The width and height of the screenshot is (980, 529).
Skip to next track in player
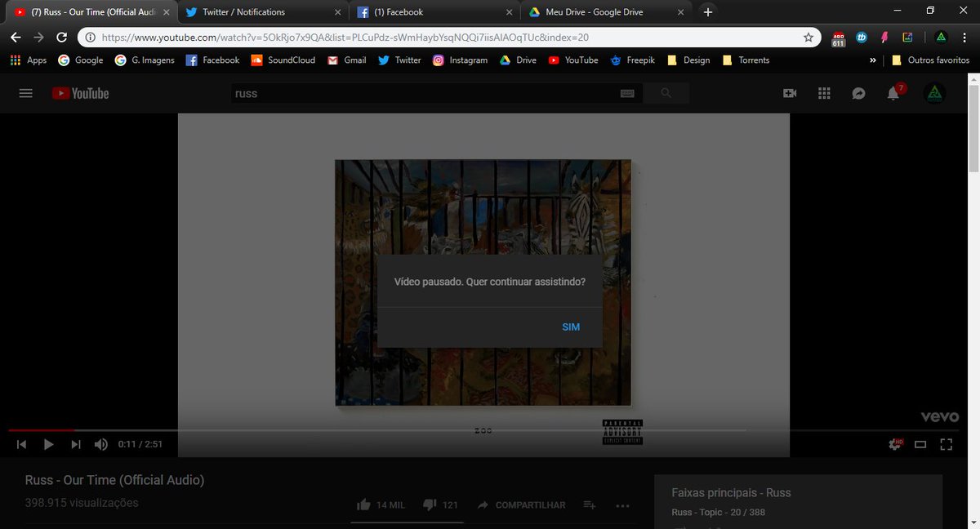(76, 444)
